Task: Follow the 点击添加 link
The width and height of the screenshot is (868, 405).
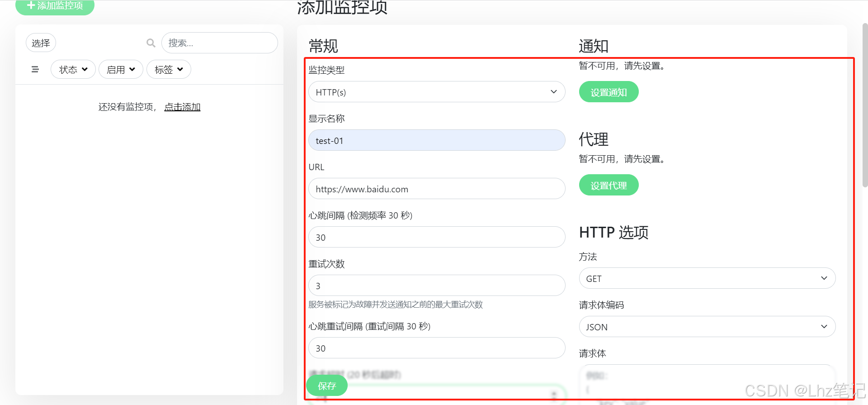Action: pyautogui.click(x=182, y=107)
